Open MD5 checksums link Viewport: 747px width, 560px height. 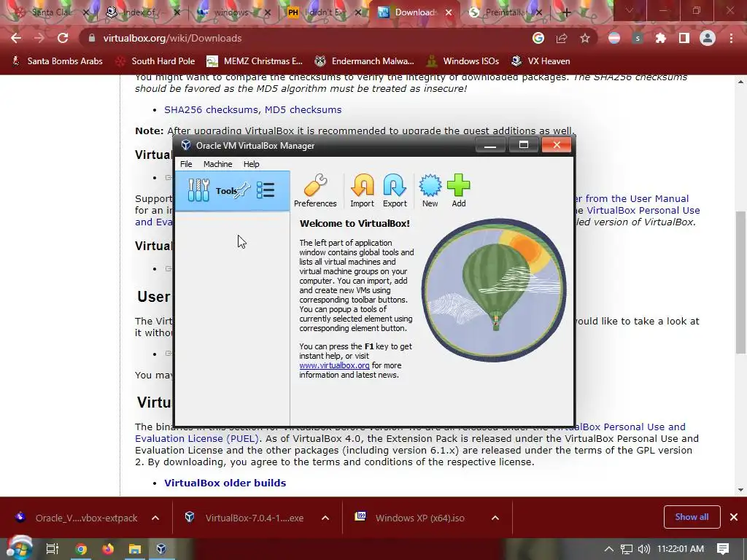point(303,109)
